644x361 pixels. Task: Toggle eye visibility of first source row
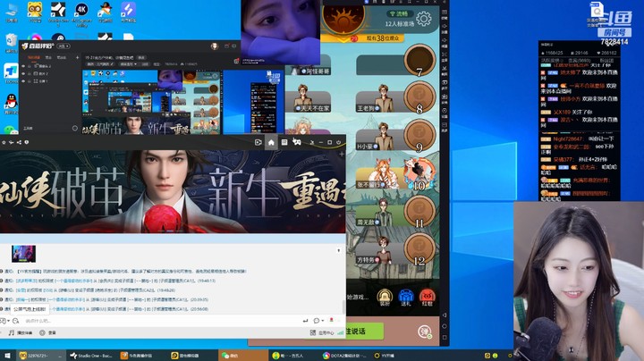coord(23,65)
